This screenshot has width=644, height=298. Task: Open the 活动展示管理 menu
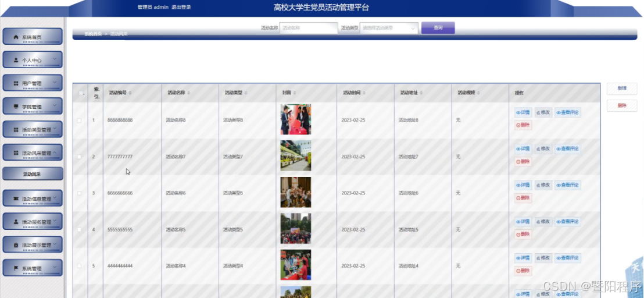click(x=33, y=244)
